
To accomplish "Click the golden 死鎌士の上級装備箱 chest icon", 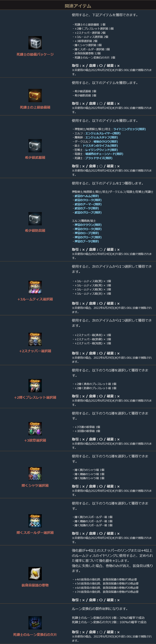I will coord(35,96).
